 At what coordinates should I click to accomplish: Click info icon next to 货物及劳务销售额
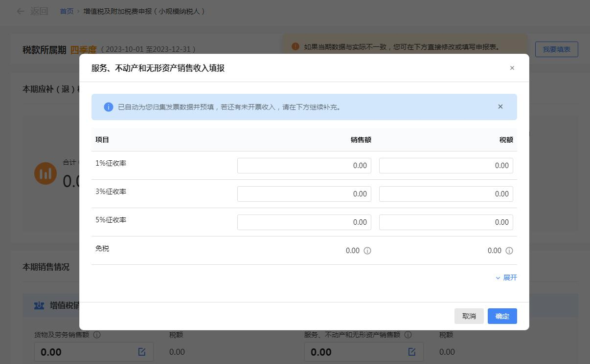tap(97, 335)
